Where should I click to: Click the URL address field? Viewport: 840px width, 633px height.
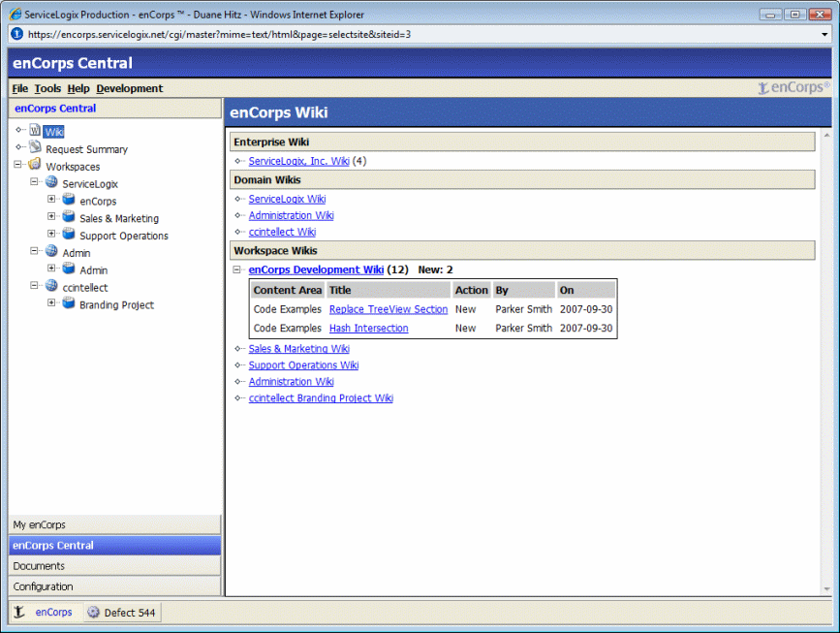click(x=420, y=34)
